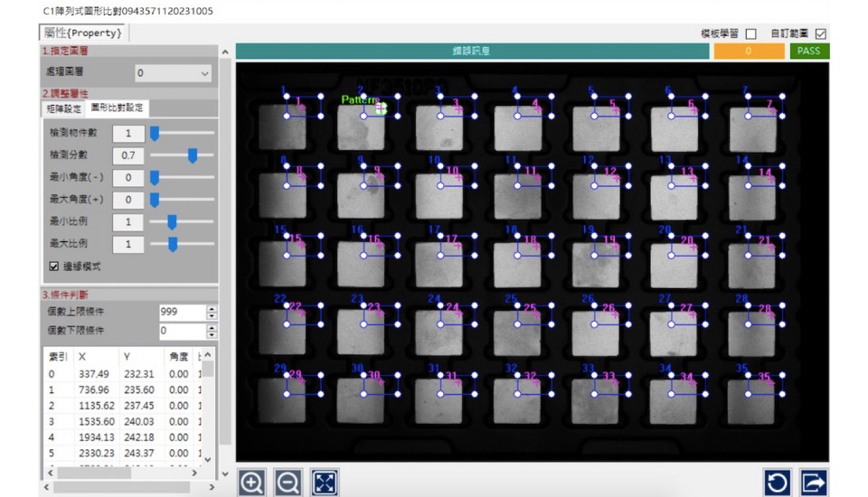Click the 屬性{Property} panel tab
This screenshot has height=497, width=868.
tap(82, 33)
